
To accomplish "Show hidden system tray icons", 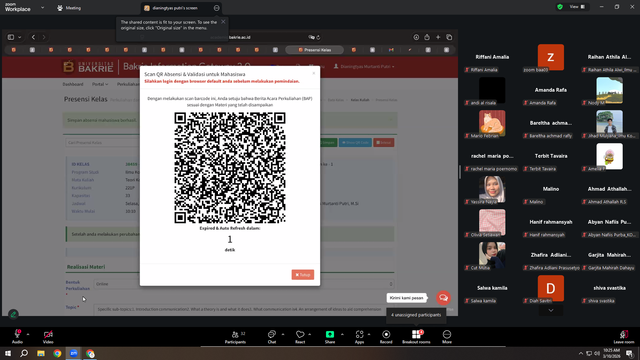I will tap(580, 353).
